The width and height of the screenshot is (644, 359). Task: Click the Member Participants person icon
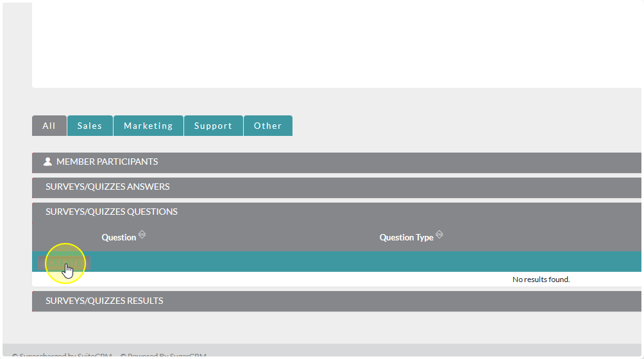[x=47, y=162]
